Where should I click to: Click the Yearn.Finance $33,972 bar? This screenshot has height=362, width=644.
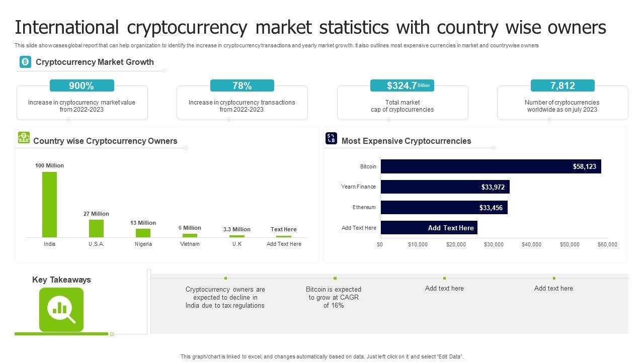pyautogui.click(x=445, y=187)
